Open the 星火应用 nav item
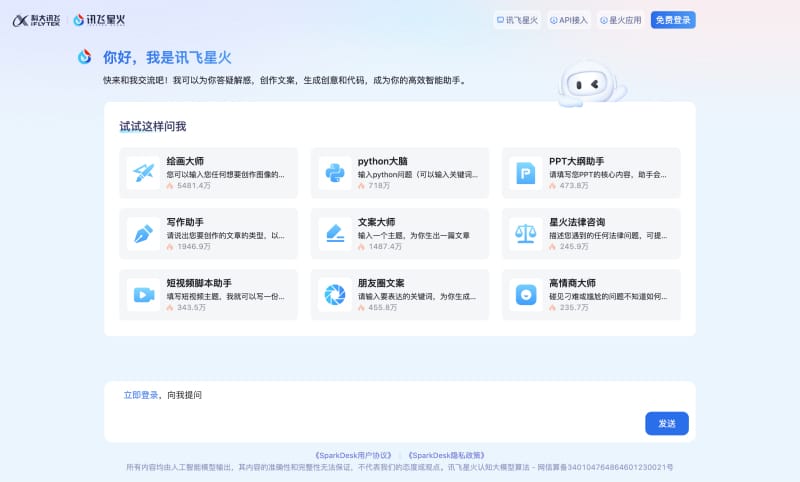Image resolution: width=800 pixels, height=482 pixels. [x=621, y=20]
